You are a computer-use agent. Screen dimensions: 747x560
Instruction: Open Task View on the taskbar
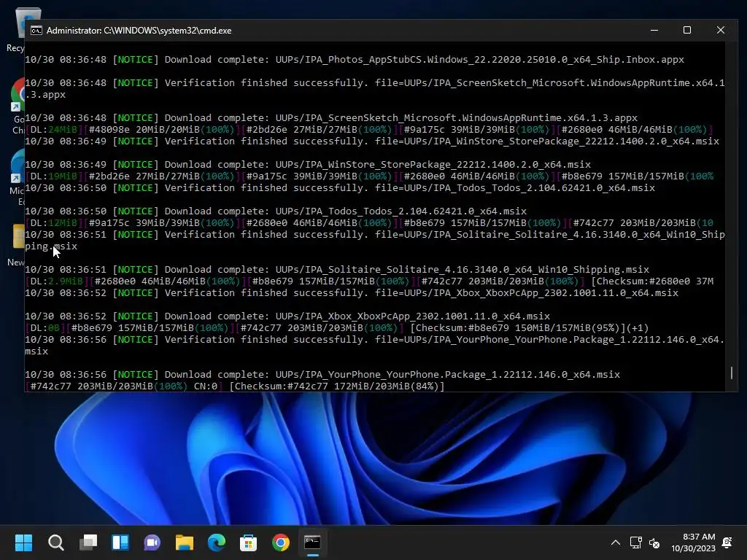[x=88, y=542]
